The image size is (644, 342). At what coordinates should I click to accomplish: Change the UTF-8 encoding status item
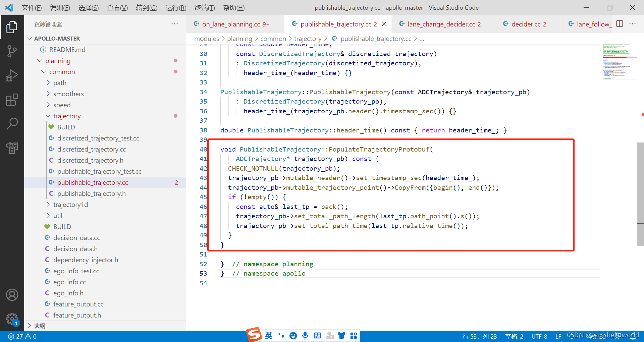click(x=539, y=336)
